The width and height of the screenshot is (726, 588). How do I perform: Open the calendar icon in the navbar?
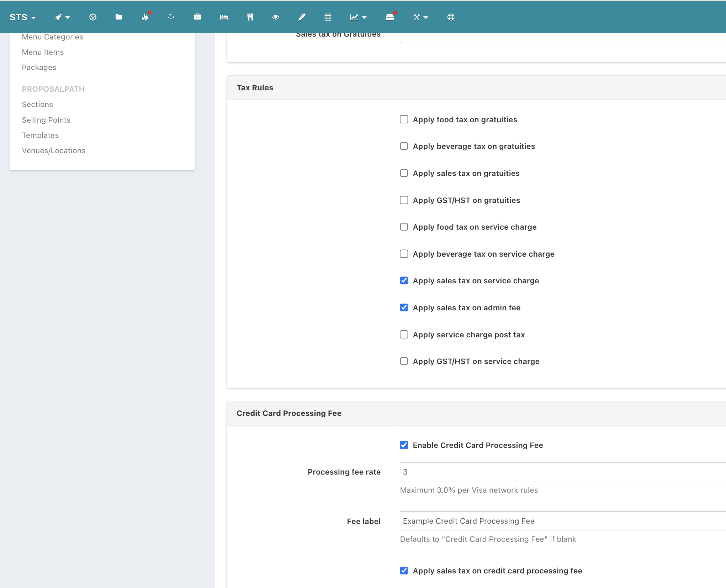328,17
